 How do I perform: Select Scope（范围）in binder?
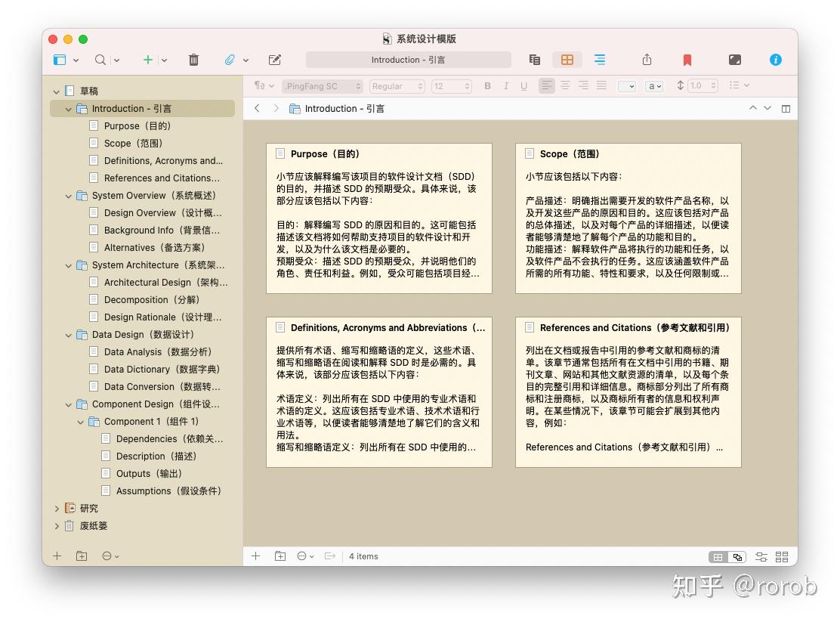pos(133,143)
